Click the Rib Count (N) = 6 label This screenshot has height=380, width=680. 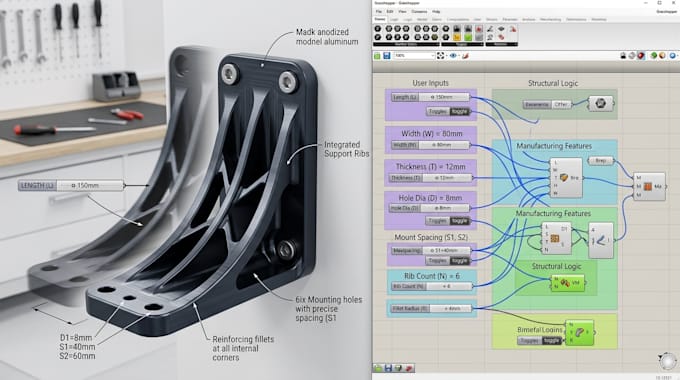tap(432, 276)
